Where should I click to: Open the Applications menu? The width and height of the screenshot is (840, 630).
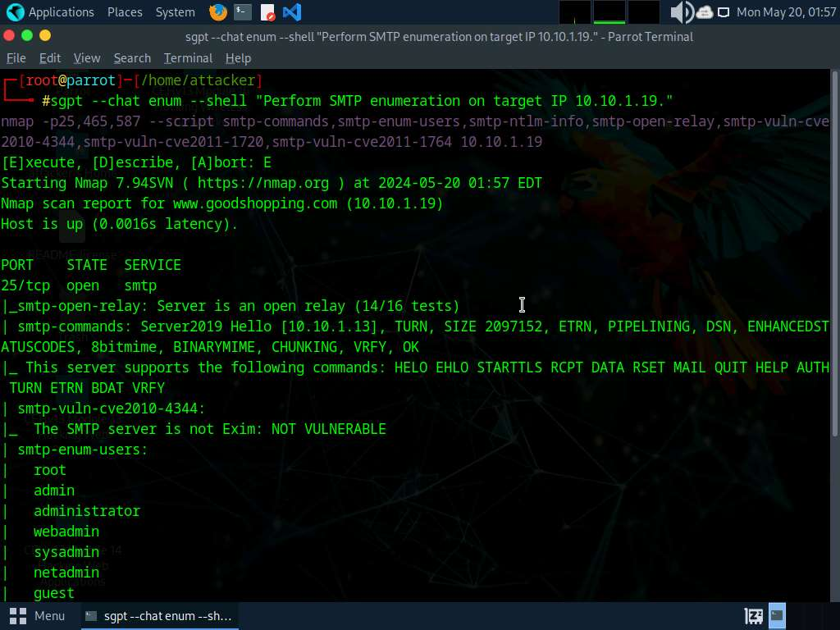pos(61,12)
